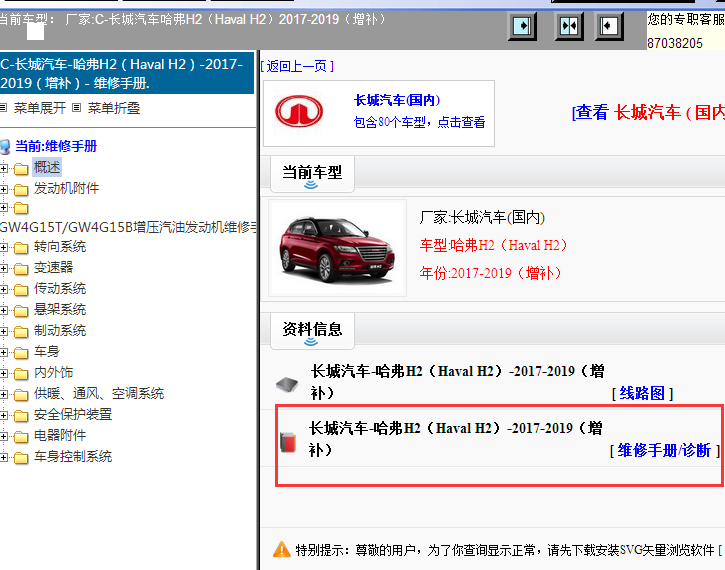Screen dimensions: 725x570
Task: Click the warning triangle icon by 特别提示
Action: point(282,550)
